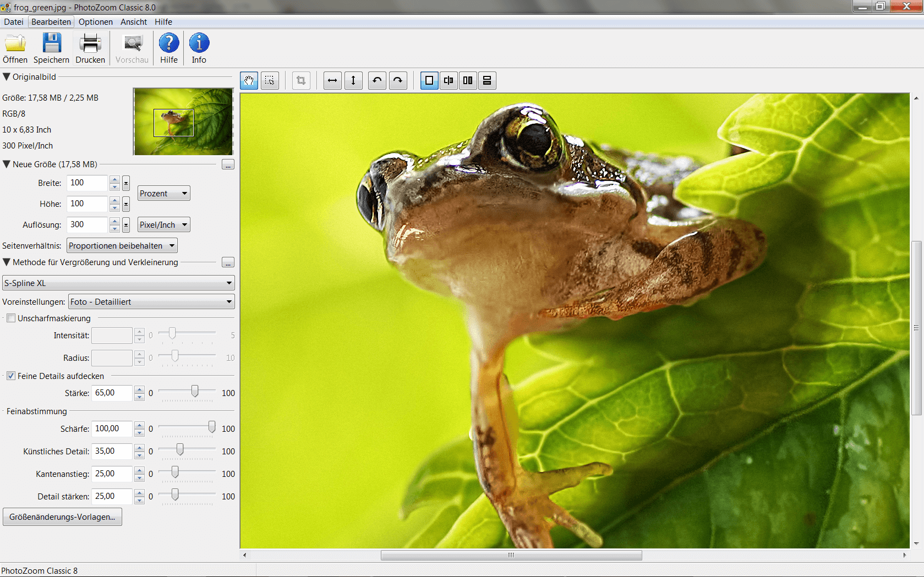Open Größenänderungs-Vorlagen dialog
This screenshot has height=577, width=924.
point(62,516)
